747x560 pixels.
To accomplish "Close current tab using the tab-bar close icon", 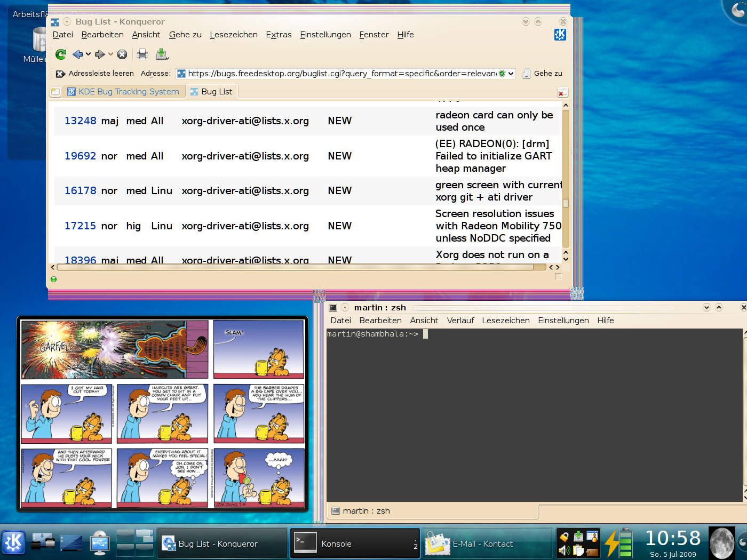I will coord(562,92).
